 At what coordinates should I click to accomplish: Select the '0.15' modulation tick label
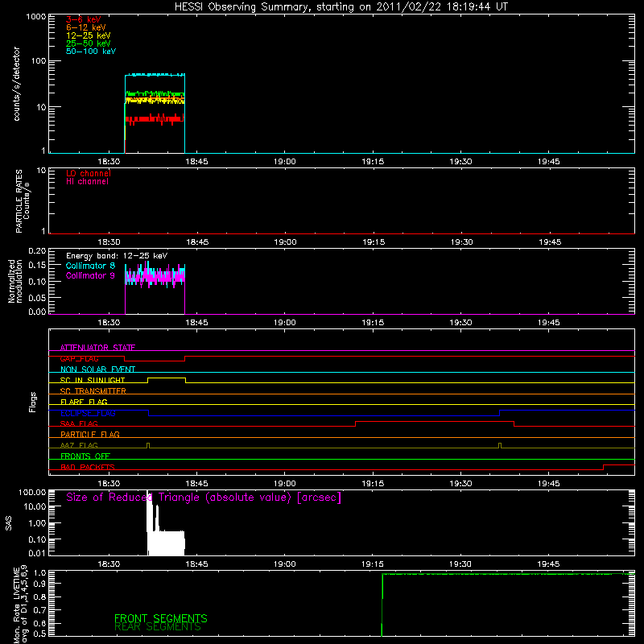[37, 266]
